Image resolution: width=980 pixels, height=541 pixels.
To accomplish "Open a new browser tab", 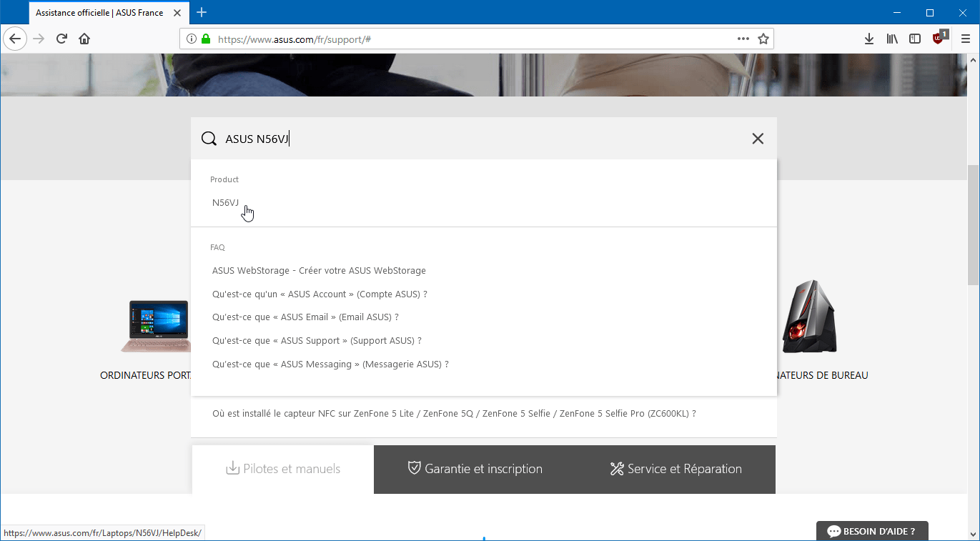I will [202, 12].
